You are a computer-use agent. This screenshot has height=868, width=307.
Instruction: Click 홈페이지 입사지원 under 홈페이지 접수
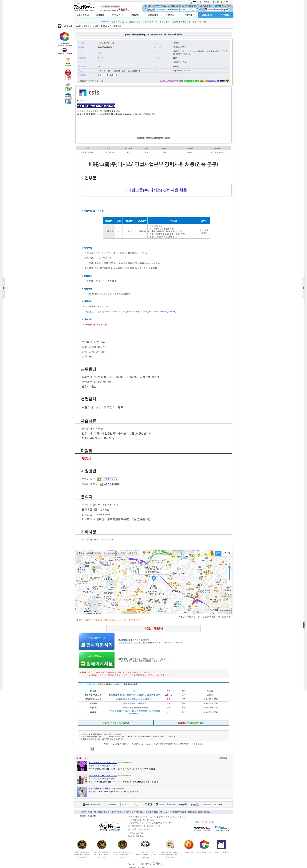110,484
